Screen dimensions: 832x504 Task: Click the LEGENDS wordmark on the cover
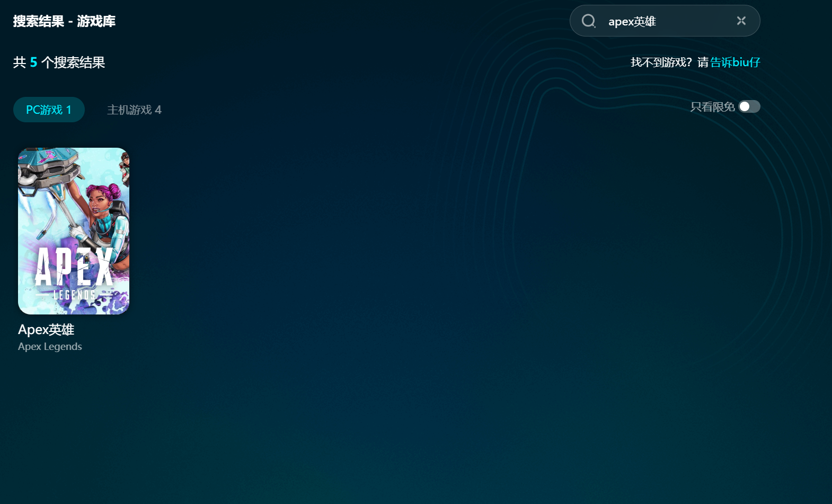click(74, 295)
